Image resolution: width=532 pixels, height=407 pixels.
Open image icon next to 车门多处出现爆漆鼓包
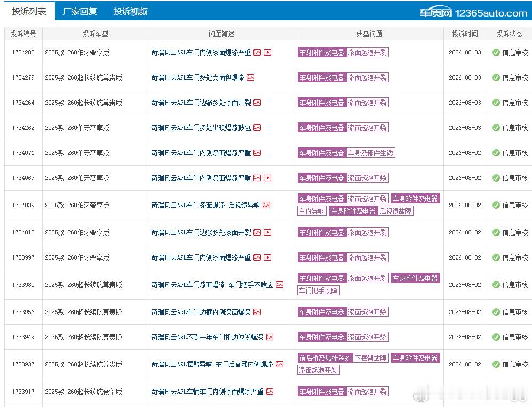point(257,128)
